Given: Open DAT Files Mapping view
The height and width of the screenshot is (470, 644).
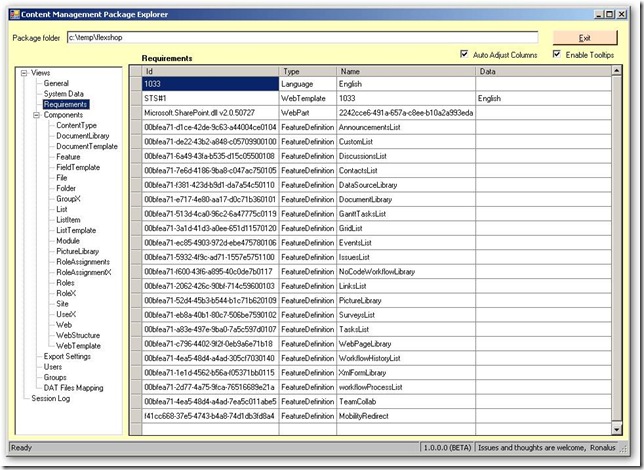Looking at the screenshot, I should [74, 388].
